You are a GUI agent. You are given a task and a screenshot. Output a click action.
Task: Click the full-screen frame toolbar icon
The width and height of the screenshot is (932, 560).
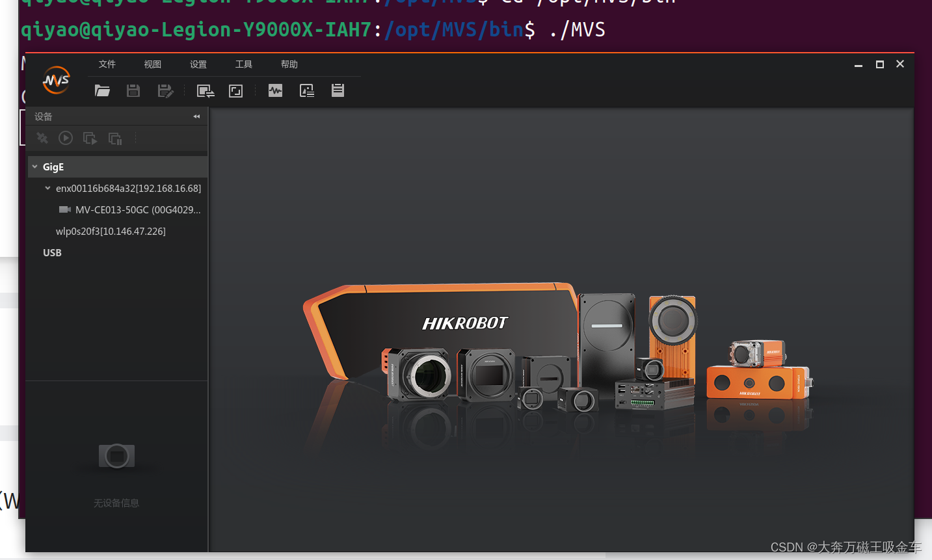(236, 91)
